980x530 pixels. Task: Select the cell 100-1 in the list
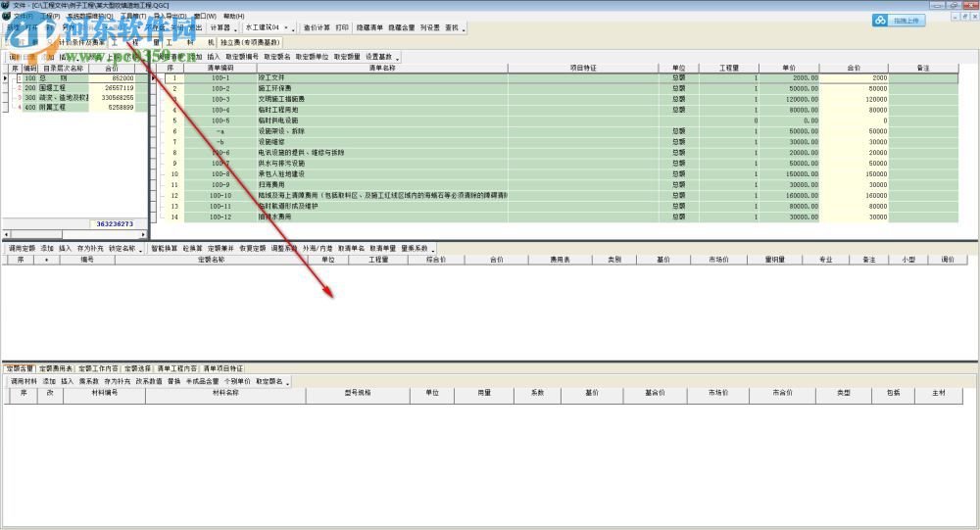click(x=220, y=78)
